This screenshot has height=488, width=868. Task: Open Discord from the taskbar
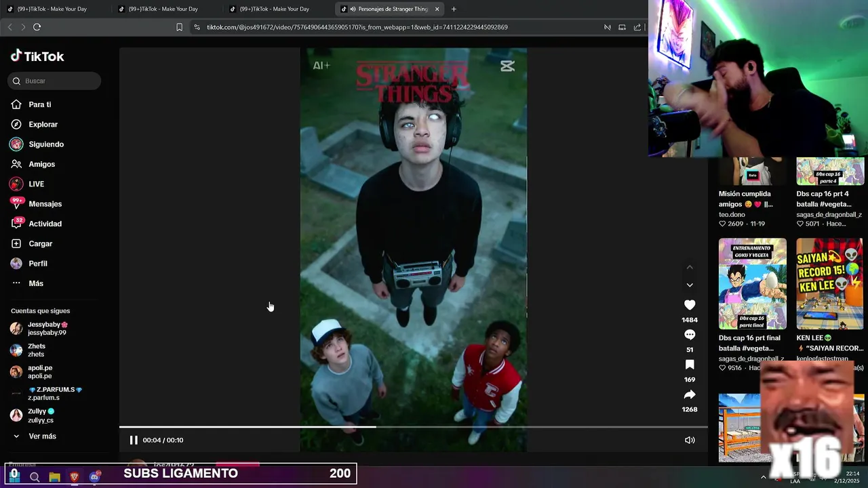[95, 477]
